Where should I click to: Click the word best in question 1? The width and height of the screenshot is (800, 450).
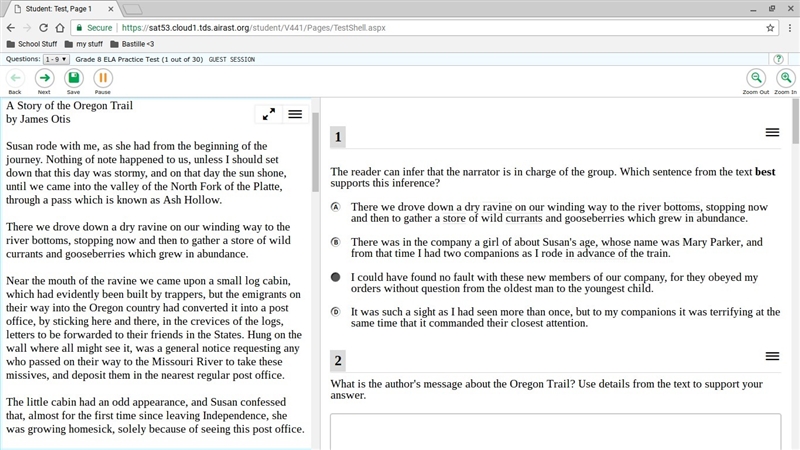coord(765,172)
